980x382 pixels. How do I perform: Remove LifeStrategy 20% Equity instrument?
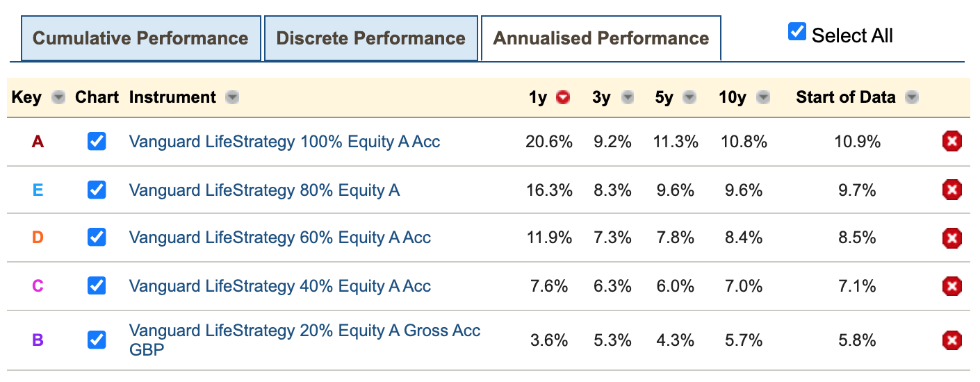[952, 340]
